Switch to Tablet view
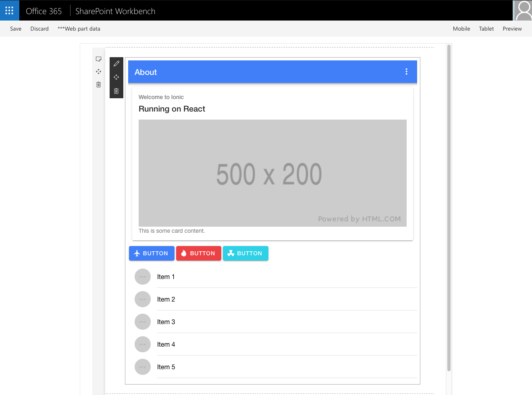 [486, 29]
